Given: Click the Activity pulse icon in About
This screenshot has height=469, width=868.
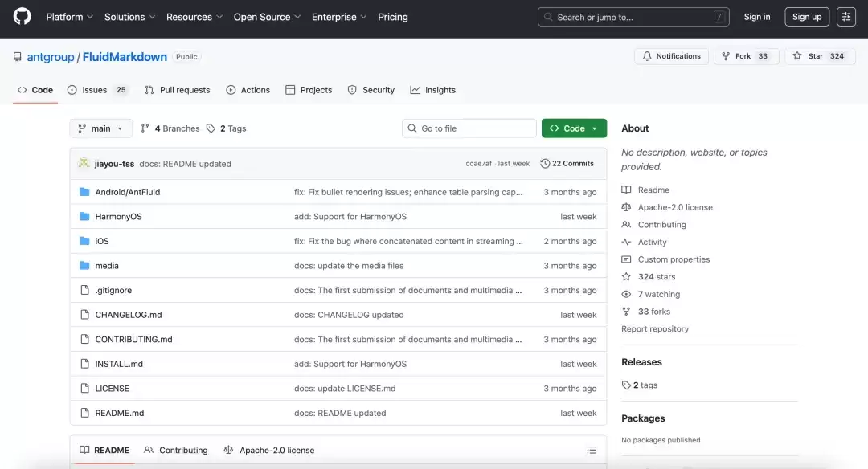Looking at the screenshot, I should [626, 243].
